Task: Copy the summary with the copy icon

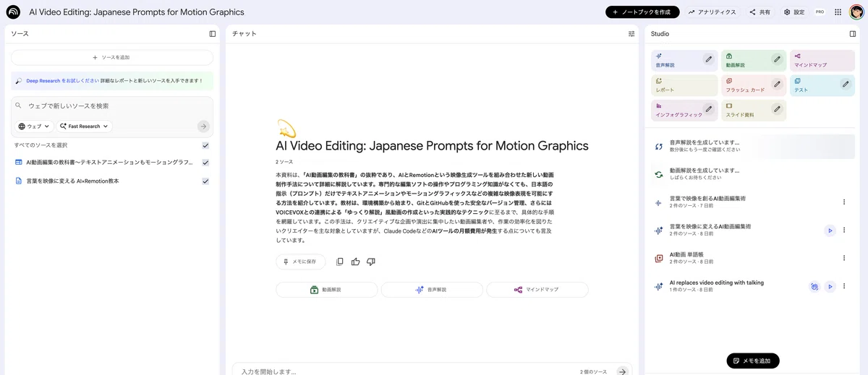Action: (339, 262)
